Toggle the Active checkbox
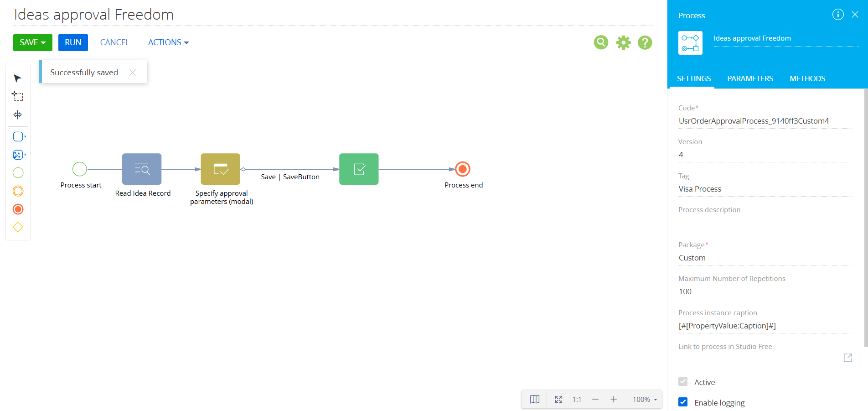The image size is (868, 411). [x=683, y=382]
